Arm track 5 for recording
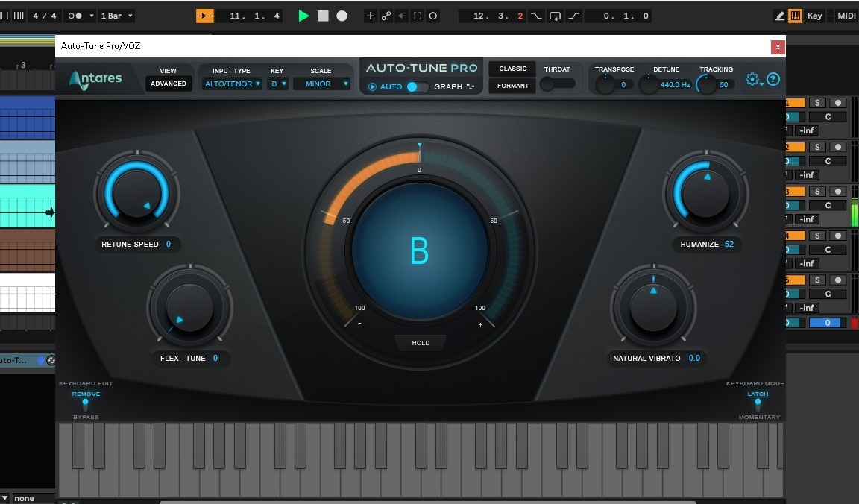 point(837,280)
